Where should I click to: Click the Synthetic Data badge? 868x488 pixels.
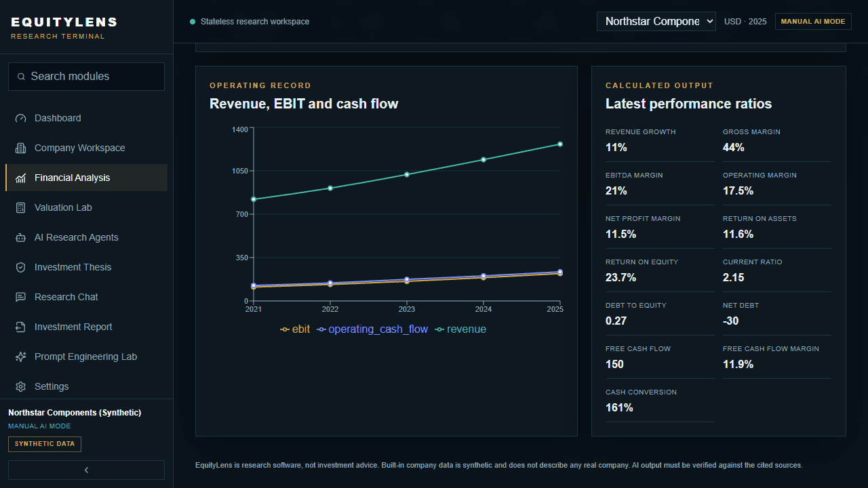coord(45,444)
